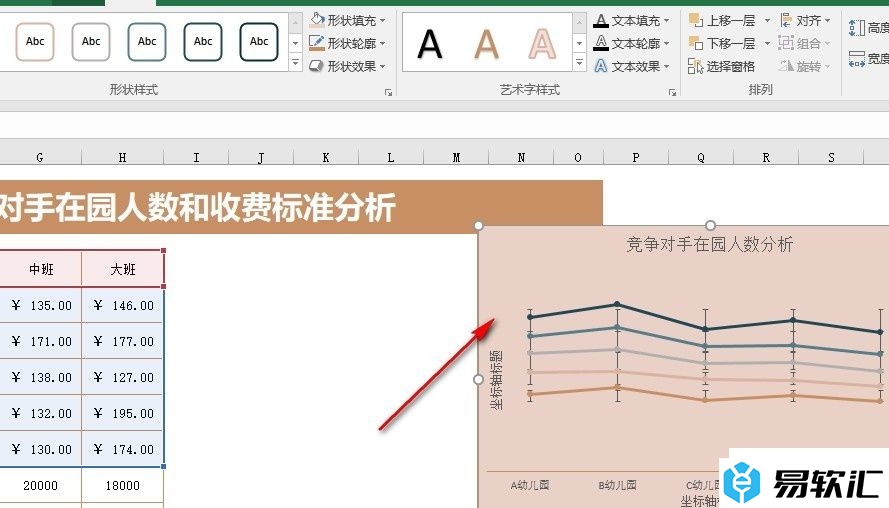Click the 文本效果 text effects icon
889x508 pixels.
pos(601,66)
